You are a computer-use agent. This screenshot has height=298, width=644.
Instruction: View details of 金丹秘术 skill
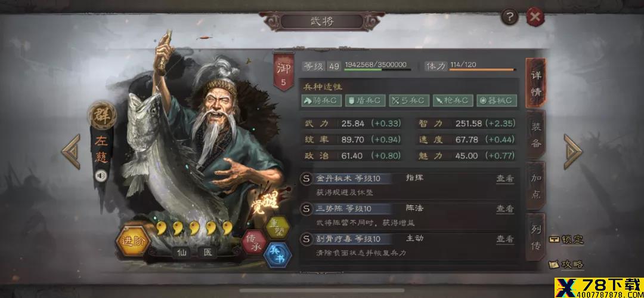[x=505, y=179]
